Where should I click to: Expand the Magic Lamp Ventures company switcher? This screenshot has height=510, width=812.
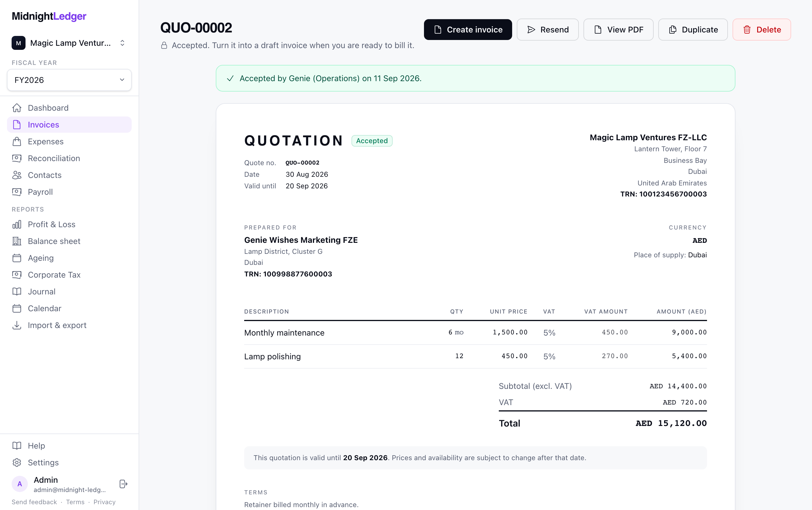point(69,43)
